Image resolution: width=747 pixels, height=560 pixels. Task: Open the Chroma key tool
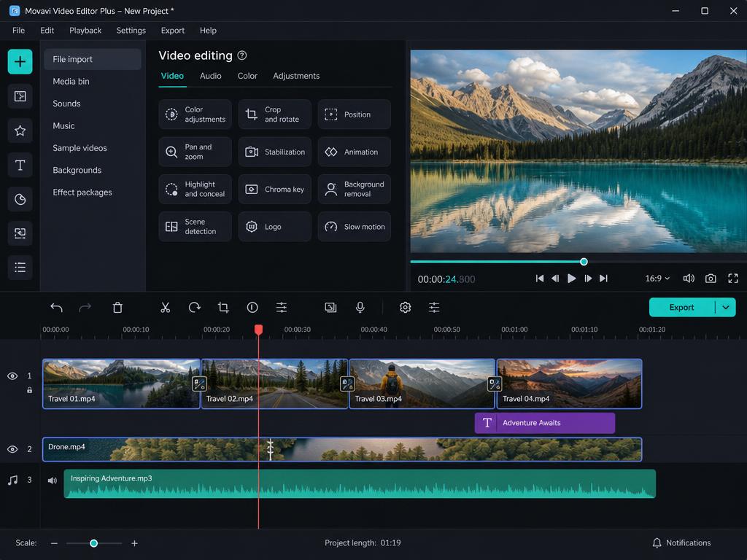coord(275,190)
